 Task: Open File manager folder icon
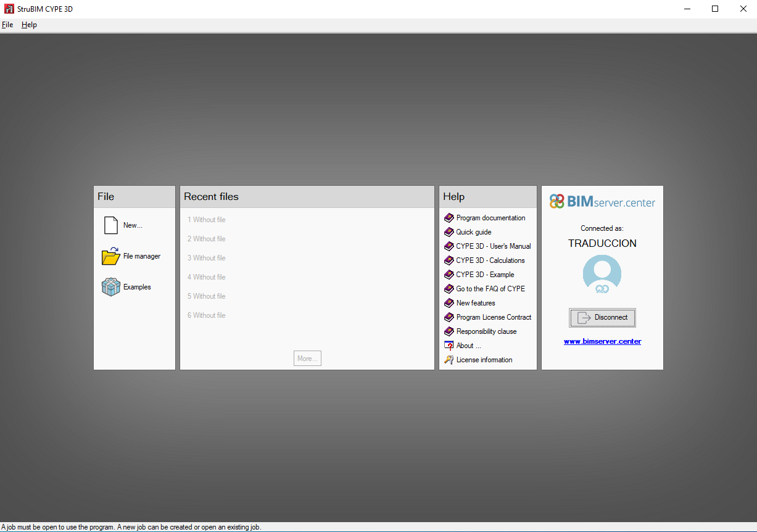(x=110, y=256)
